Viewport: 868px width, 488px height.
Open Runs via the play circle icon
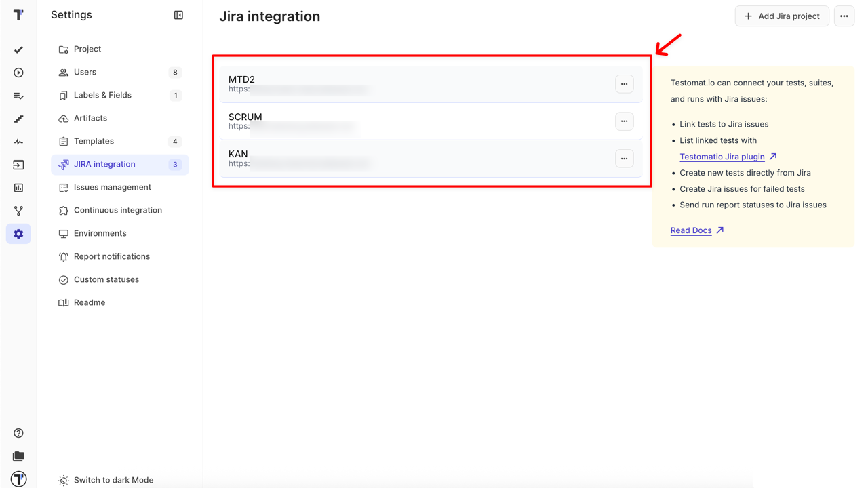tap(18, 73)
